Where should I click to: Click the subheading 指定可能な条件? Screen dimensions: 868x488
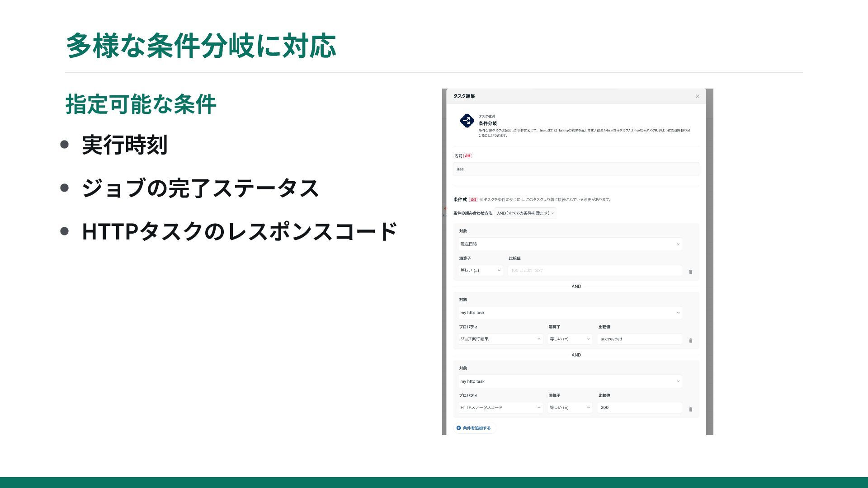[141, 104]
